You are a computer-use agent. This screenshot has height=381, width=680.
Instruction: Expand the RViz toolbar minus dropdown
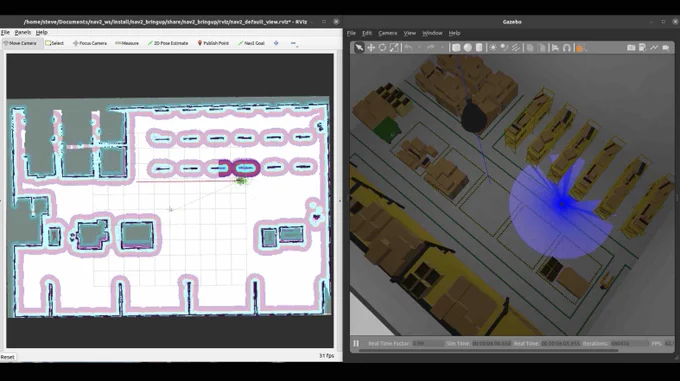pyautogui.click(x=294, y=43)
